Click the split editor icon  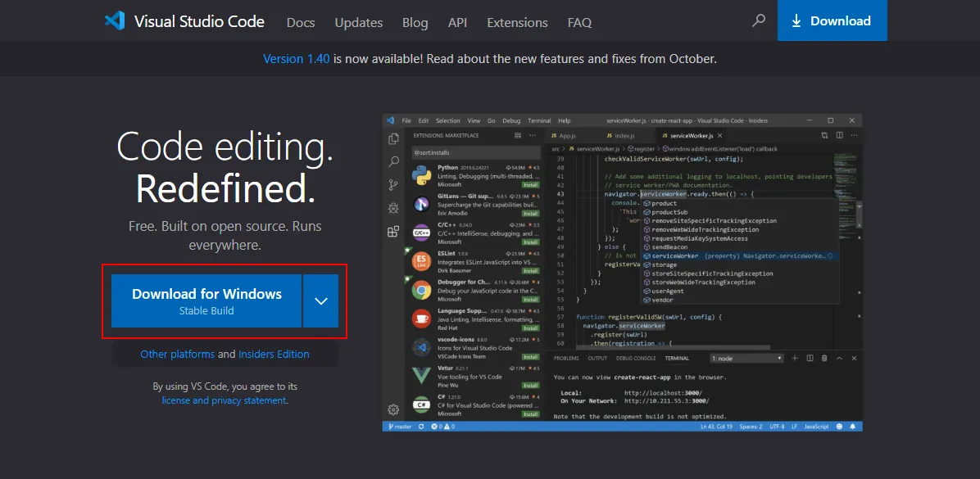(839, 136)
